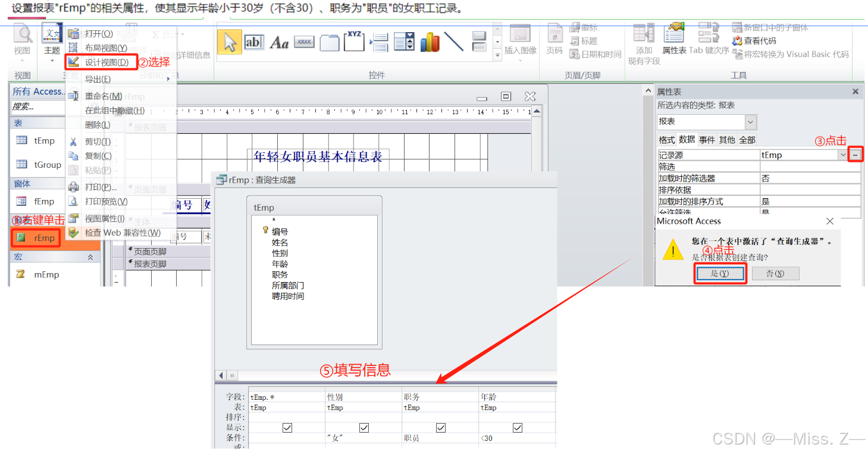
Task: Pick the Button control (xxxx) icon
Action: [x=304, y=42]
